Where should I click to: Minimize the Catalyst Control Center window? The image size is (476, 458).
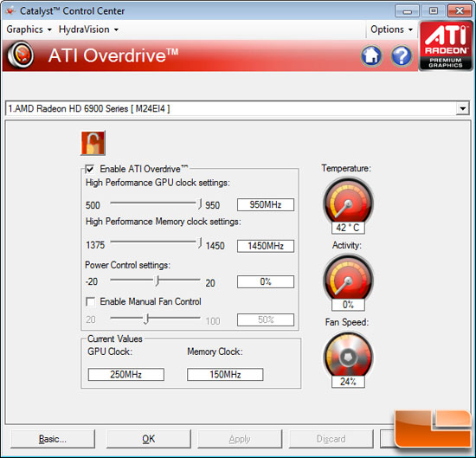click(x=408, y=11)
